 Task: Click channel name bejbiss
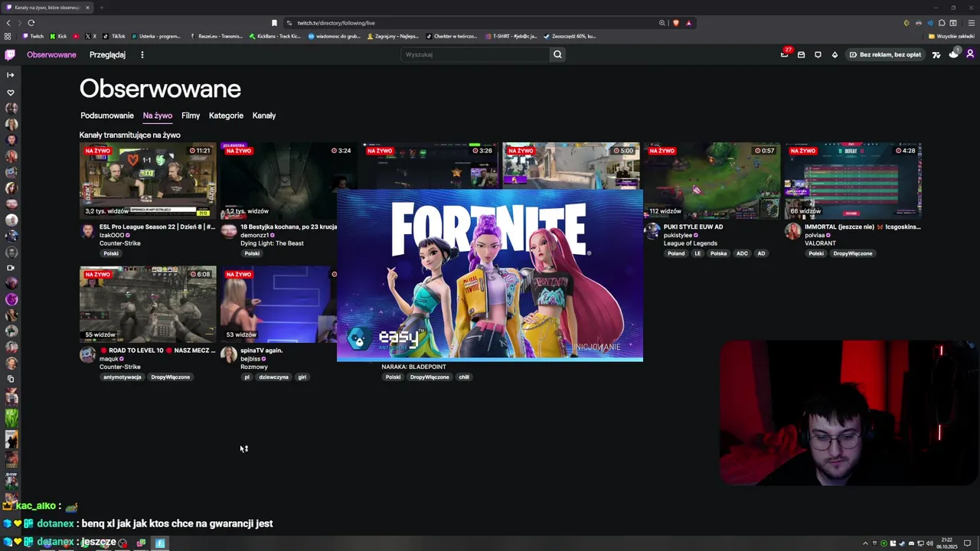(250, 358)
